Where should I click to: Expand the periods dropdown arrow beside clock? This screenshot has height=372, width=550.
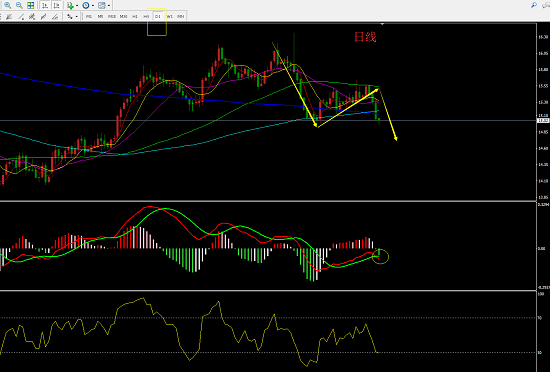click(93, 5)
